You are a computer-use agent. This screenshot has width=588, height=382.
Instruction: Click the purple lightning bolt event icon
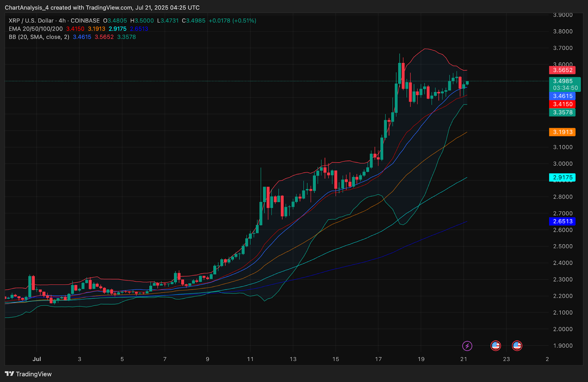pyautogui.click(x=467, y=346)
